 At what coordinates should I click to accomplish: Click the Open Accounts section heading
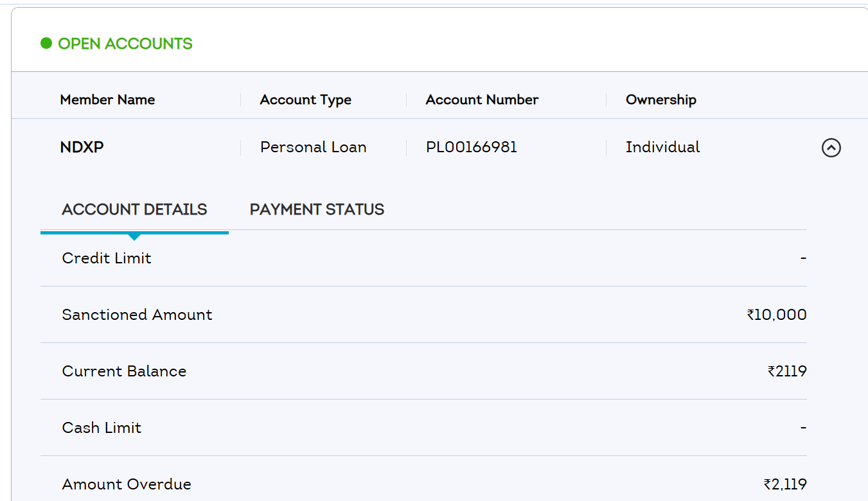coord(125,44)
